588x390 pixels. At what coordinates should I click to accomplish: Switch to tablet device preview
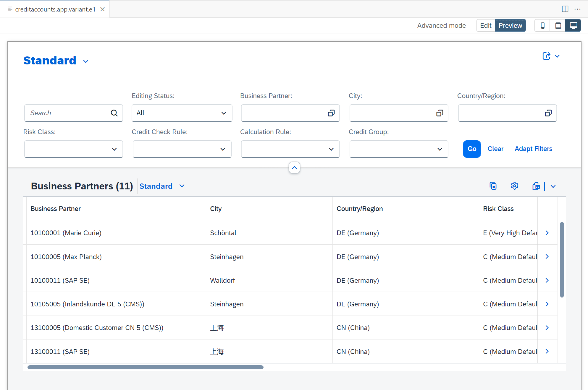point(558,25)
